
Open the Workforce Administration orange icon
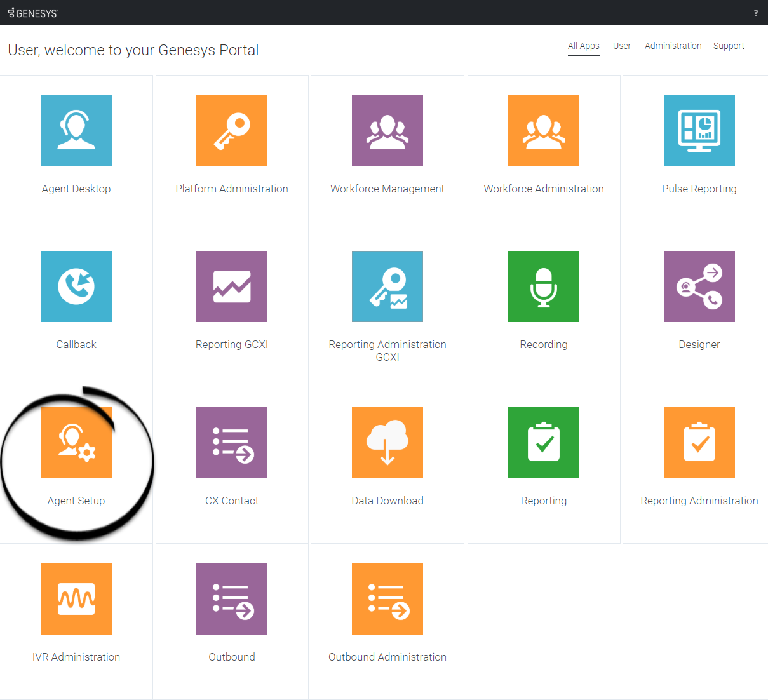544,131
